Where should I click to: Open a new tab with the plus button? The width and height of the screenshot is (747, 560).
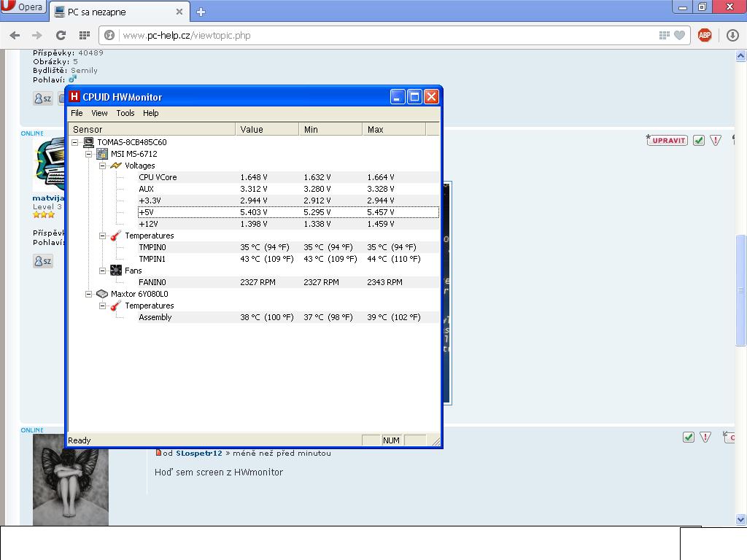[201, 12]
